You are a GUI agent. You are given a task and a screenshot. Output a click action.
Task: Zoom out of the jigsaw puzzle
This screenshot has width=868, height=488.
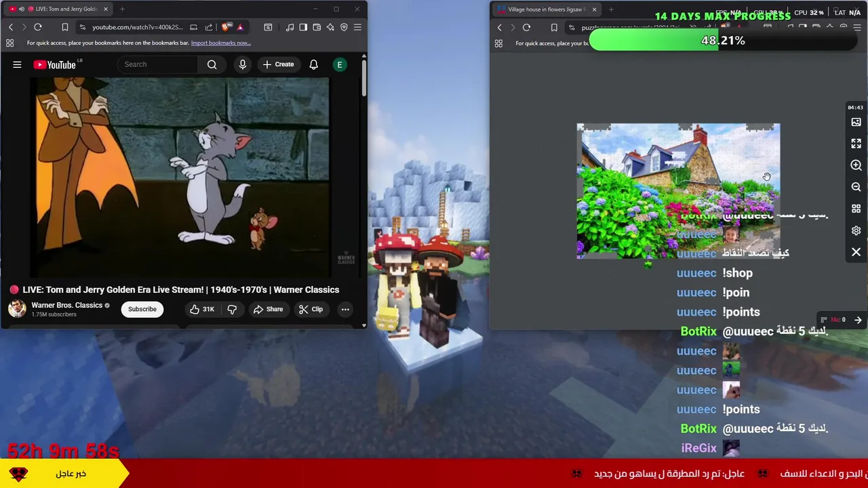click(856, 187)
